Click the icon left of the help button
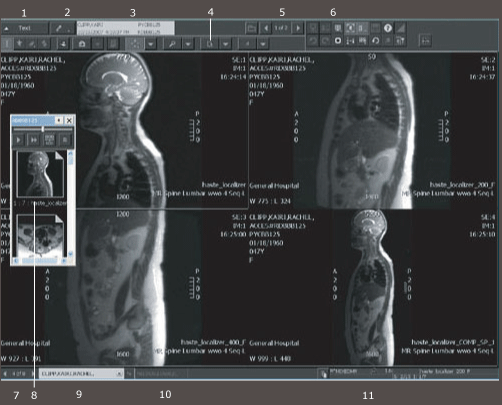This screenshot has height=405, width=502. tap(375, 28)
